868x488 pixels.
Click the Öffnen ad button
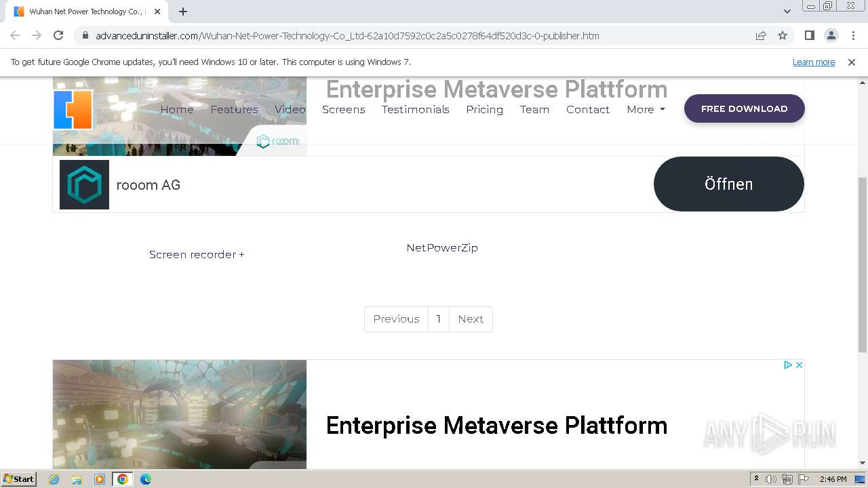pos(729,184)
